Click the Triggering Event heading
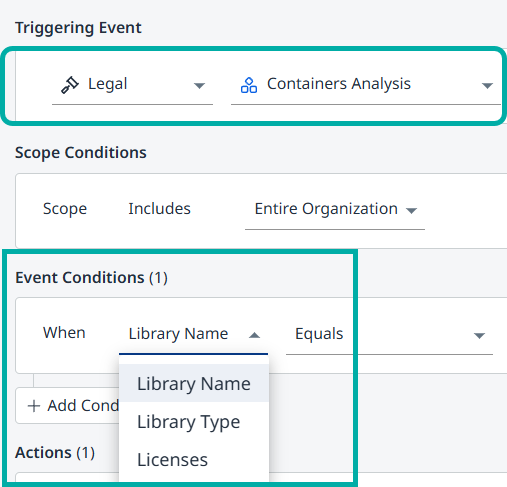The image size is (507, 487). 78,28
